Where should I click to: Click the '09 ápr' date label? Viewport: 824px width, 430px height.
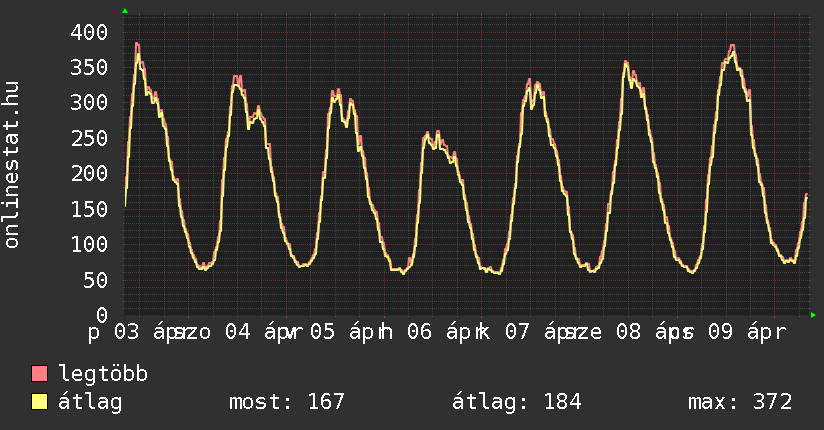pyautogui.click(x=746, y=332)
